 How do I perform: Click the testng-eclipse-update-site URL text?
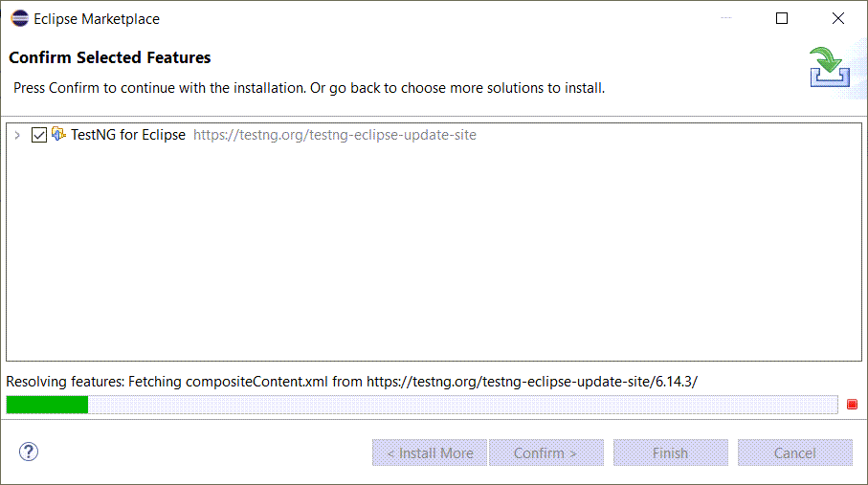coord(334,135)
